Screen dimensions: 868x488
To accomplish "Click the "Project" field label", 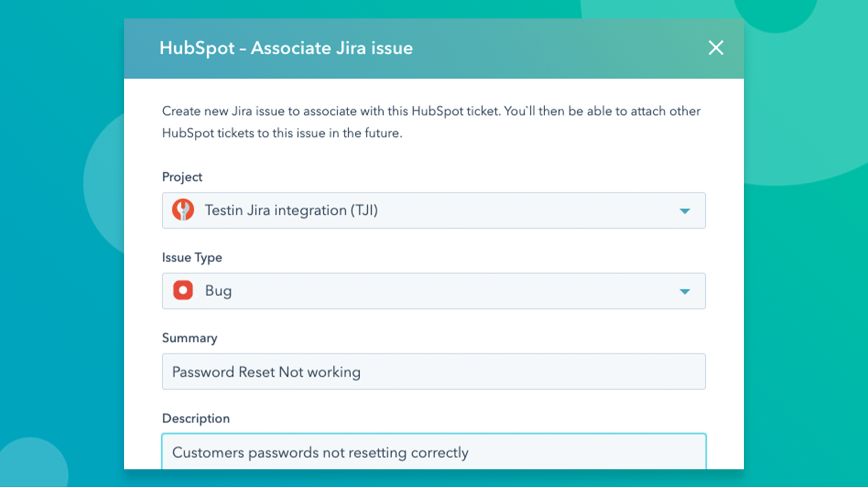I will click(182, 177).
